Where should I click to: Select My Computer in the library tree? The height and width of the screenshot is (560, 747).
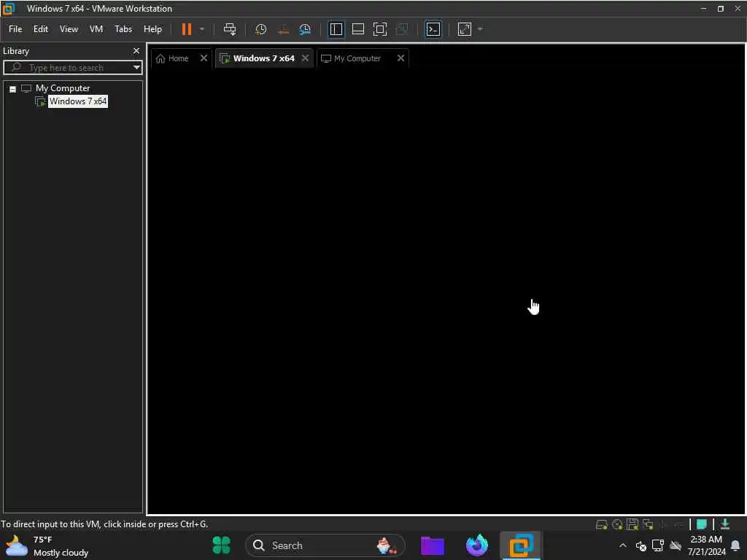tap(63, 88)
